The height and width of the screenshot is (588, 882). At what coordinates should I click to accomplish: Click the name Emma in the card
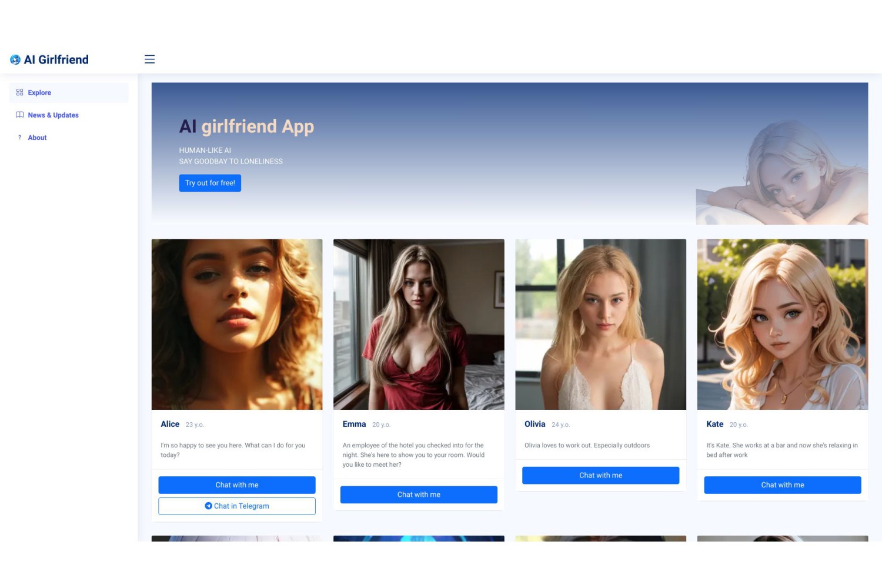(x=354, y=424)
